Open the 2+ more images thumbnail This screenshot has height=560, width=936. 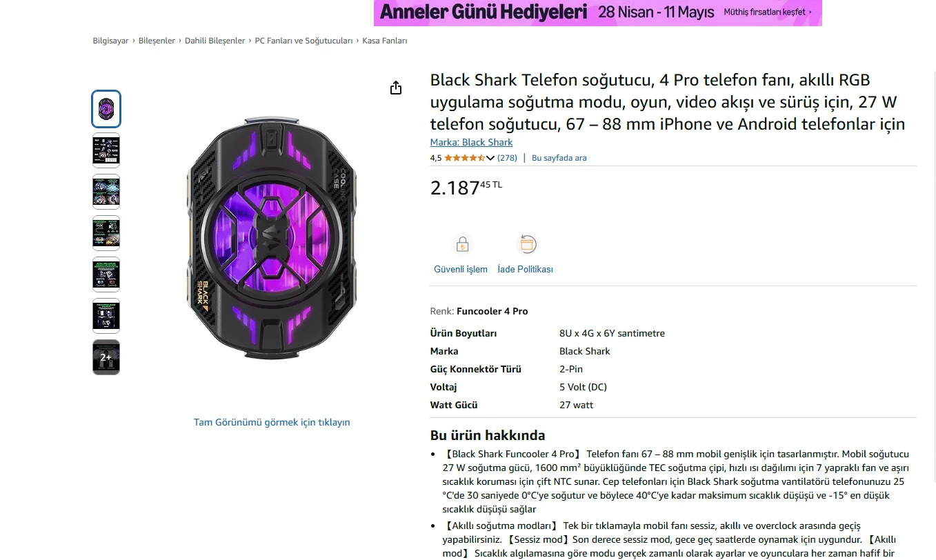[x=106, y=357]
